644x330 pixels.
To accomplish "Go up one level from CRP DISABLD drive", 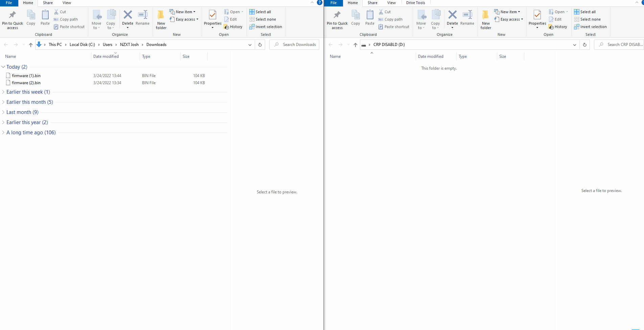I will point(355,45).
